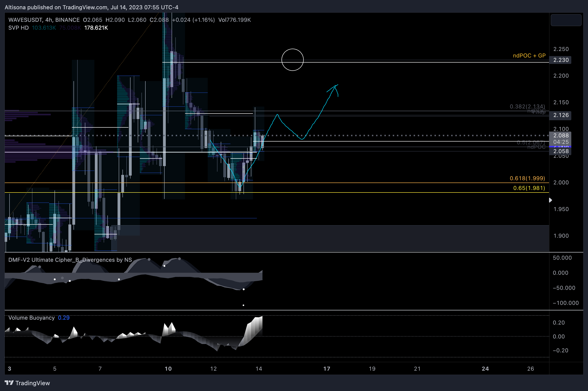Click the Vol776.199K volume readout
The height and width of the screenshot is (391, 588).
point(235,20)
